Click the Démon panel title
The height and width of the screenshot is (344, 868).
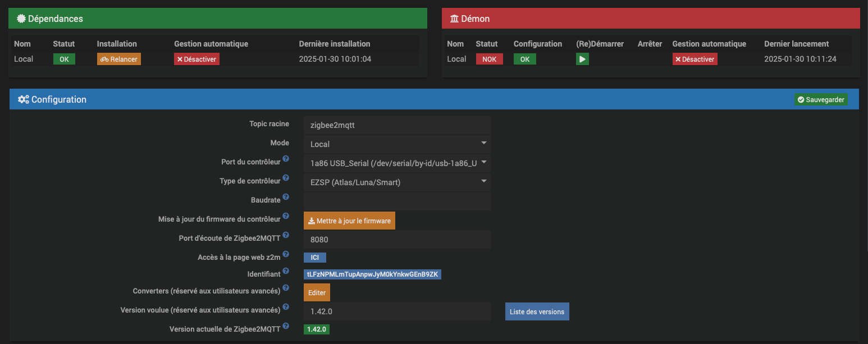pyautogui.click(x=475, y=19)
